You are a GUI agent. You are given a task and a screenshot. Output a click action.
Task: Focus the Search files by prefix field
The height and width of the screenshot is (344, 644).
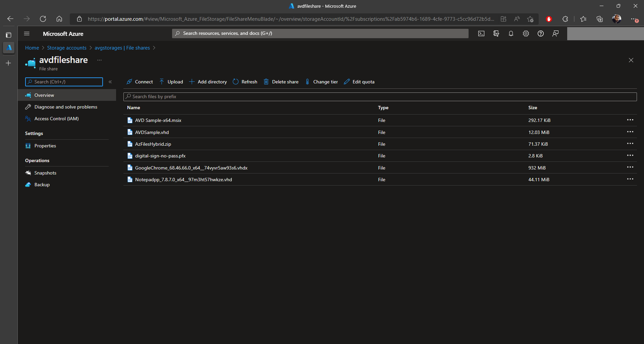[x=380, y=96]
